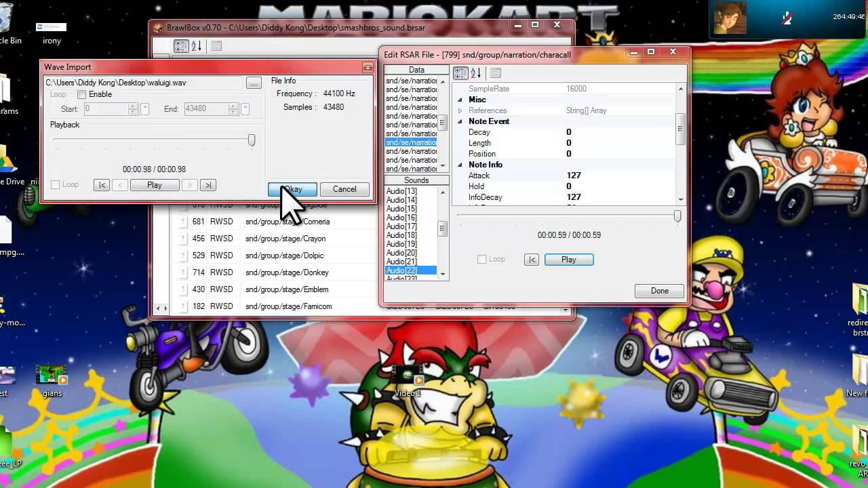Select the snd/group/stage/Comeria row

(x=288, y=222)
